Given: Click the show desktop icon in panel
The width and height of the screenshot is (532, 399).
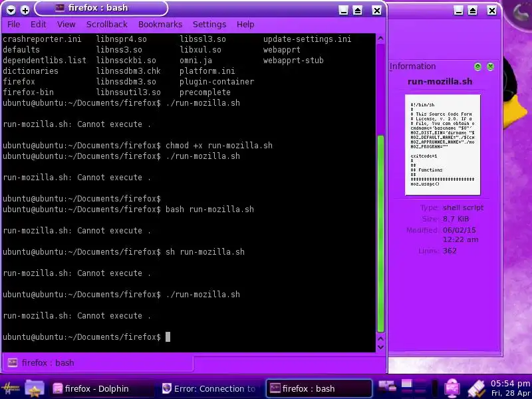Looking at the screenshot, I should [387, 388].
